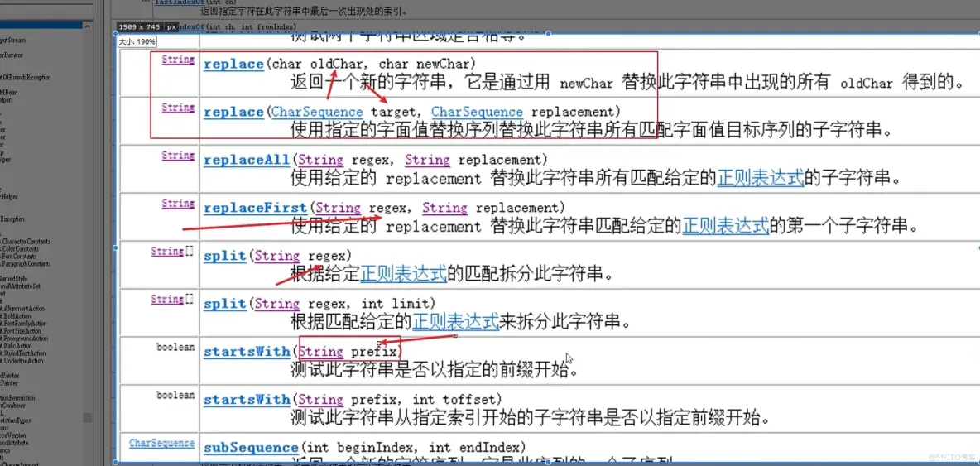Click String return type link of replaceFirst
The image size is (980, 466).
[178, 203]
